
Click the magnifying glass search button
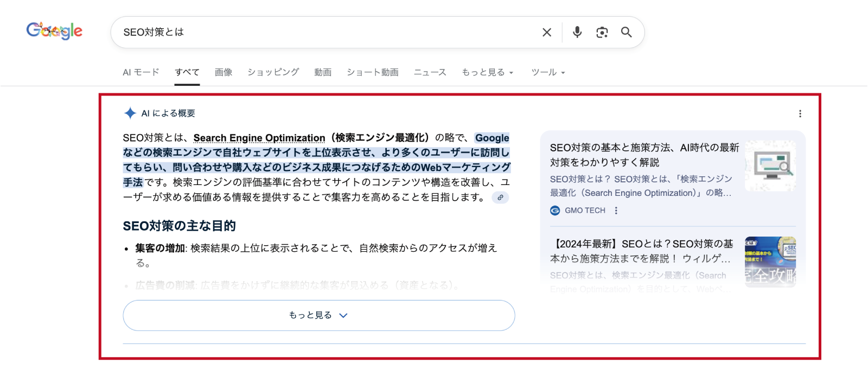point(626,33)
